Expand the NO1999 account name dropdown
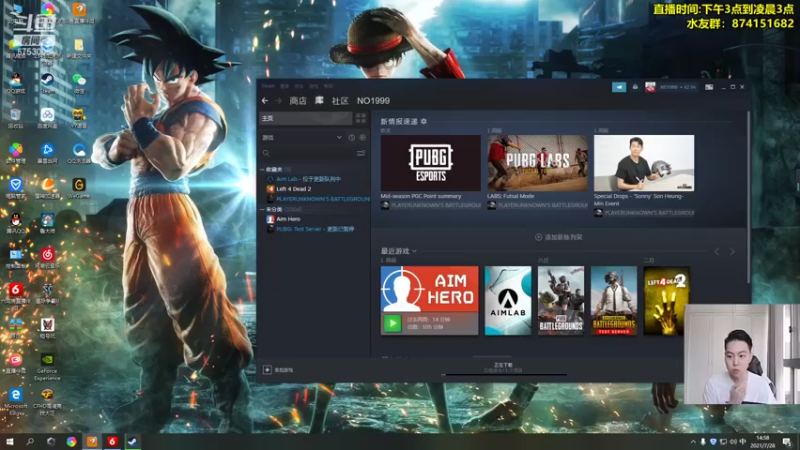800x450 pixels. point(678,87)
